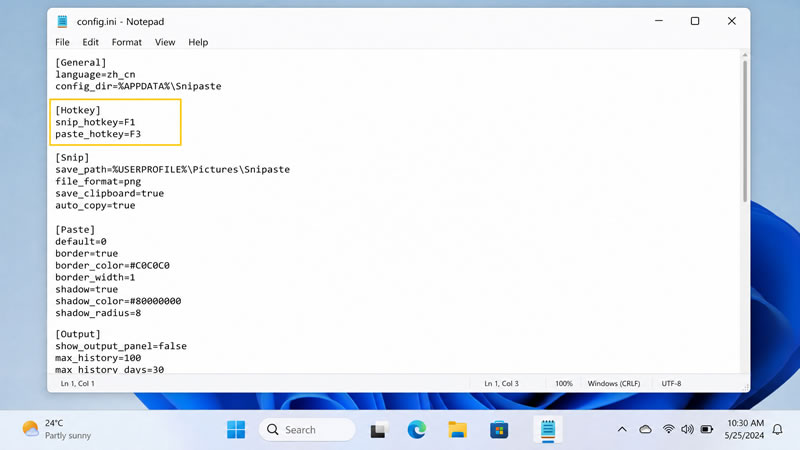The image size is (800, 450).
Task: Open the notification bell icon
Action: coord(777,430)
